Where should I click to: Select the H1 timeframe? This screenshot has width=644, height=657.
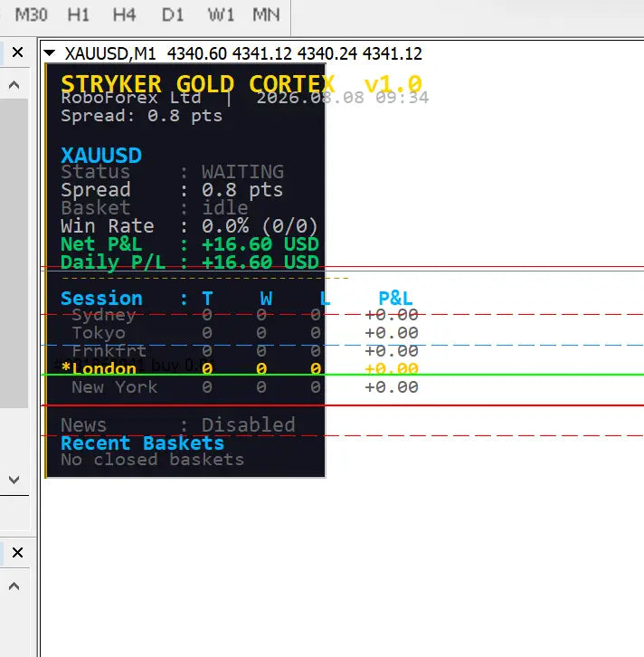point(79,15)
